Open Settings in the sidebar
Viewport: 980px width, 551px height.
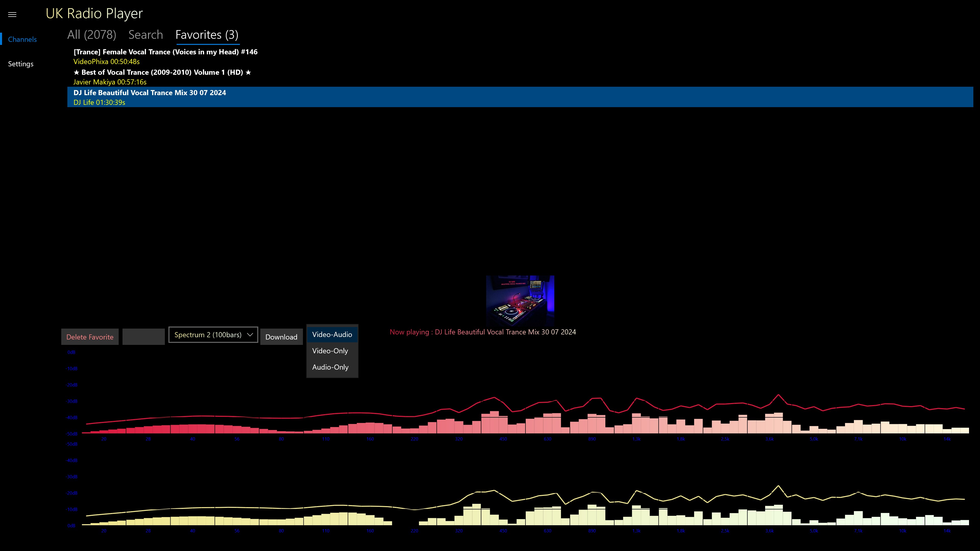pos(20,64)
